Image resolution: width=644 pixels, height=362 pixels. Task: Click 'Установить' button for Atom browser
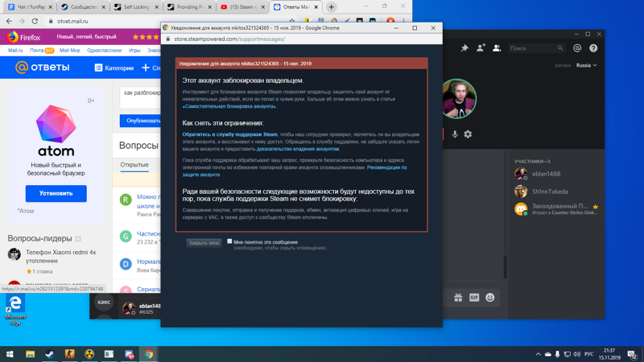56,193
